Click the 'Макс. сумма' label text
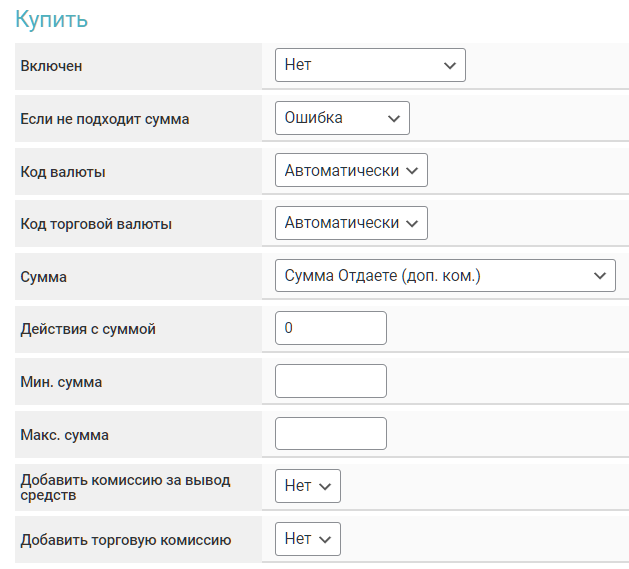 pyautogui.click(x=65, y=435)
